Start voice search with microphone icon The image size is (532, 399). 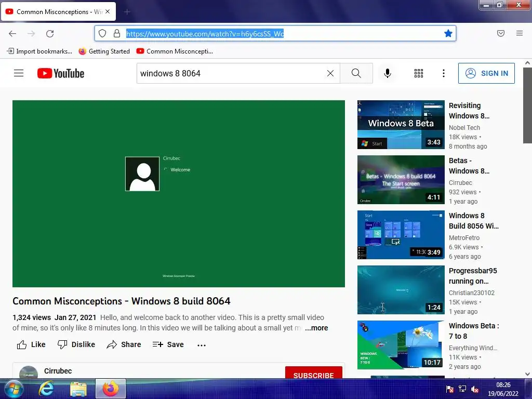(x=388, y=73)
